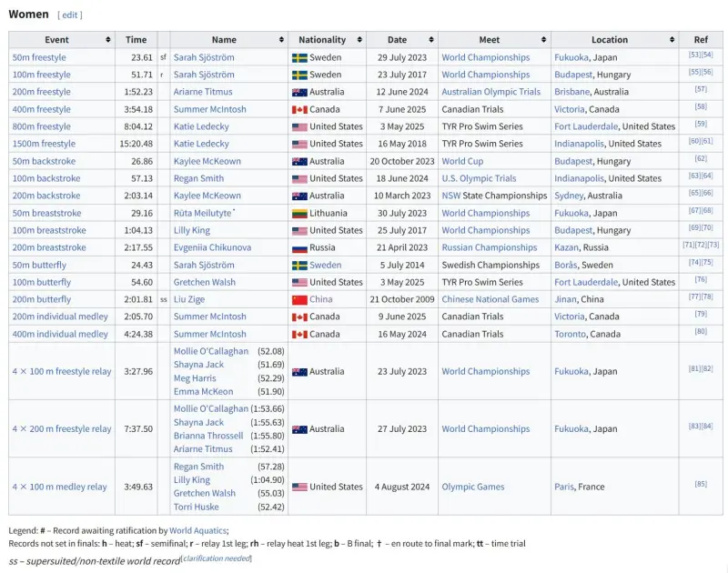728x573 pixels.
Task: Open the Torri Huske link
Action: click(196, 508)
